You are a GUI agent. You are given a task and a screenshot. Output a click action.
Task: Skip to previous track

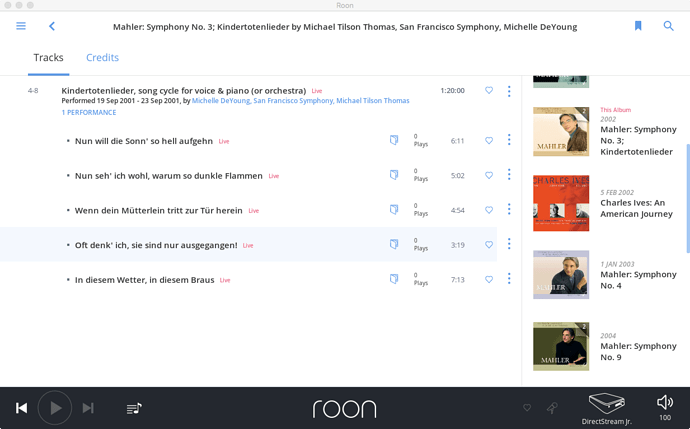tap(22, 408)
